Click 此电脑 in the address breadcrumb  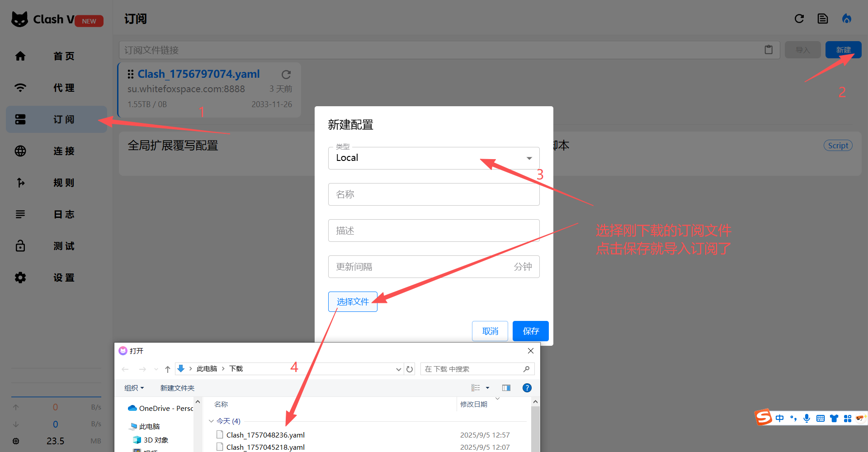207,369
